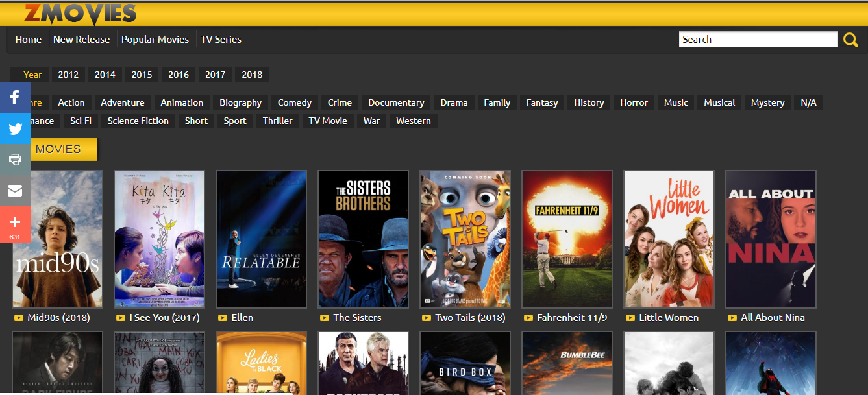Share the page via the Twitter icon

click(x=15, y=128)
